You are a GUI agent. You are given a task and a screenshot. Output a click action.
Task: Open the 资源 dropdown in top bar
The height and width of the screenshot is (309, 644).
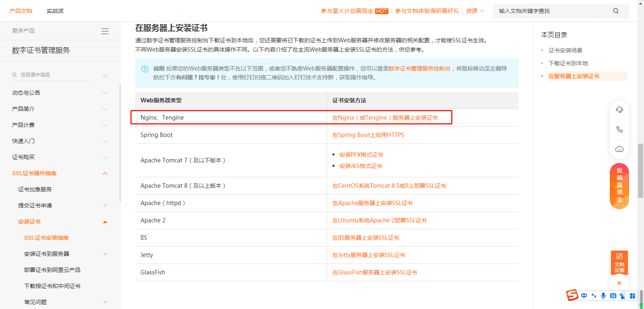475,11
